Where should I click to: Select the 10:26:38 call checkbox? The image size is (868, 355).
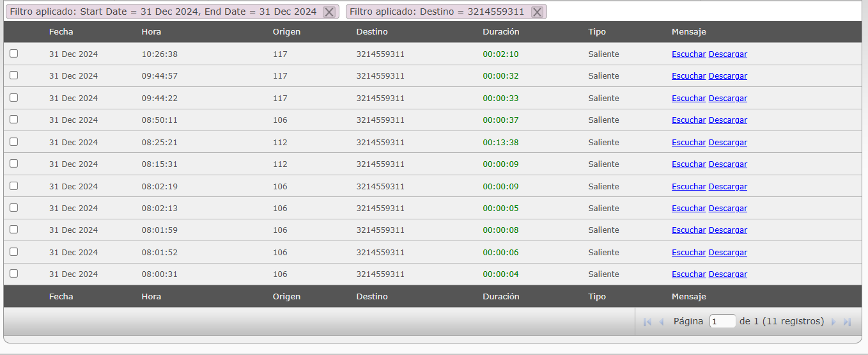click(14, 54)
